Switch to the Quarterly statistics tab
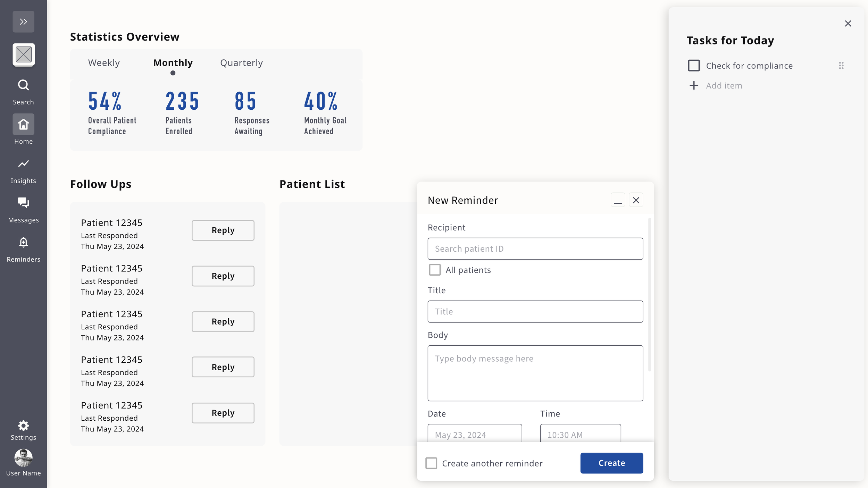The width and height of the screenshot is (868, 488). (x=241, y=63)
